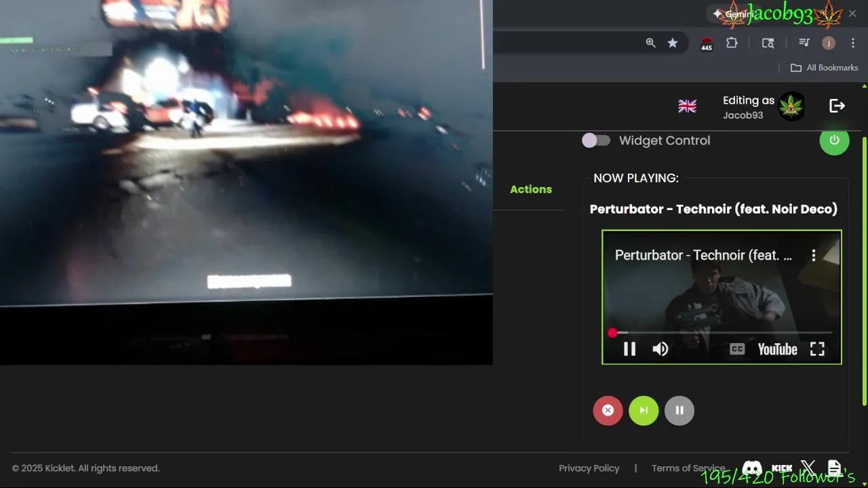Open the Chrome profile avatar 'j'
This screenshot has height=488, width=868.
coord(829,43)
